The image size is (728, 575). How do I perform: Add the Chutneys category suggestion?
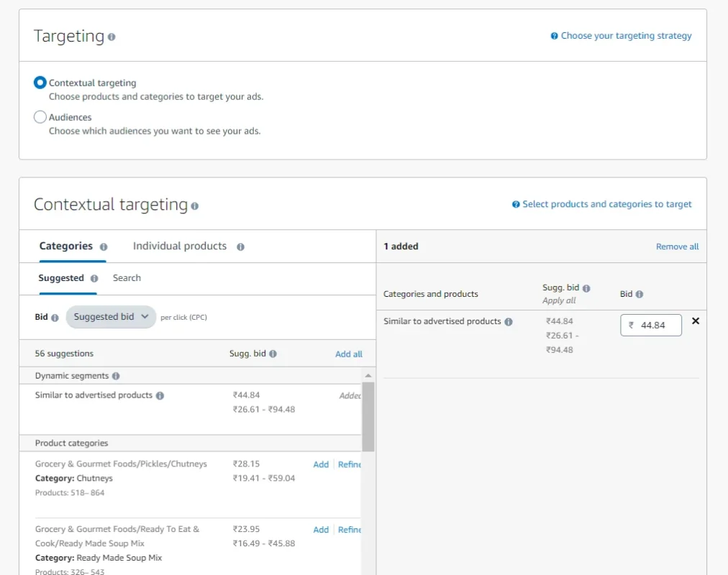[x=320, y=464]
